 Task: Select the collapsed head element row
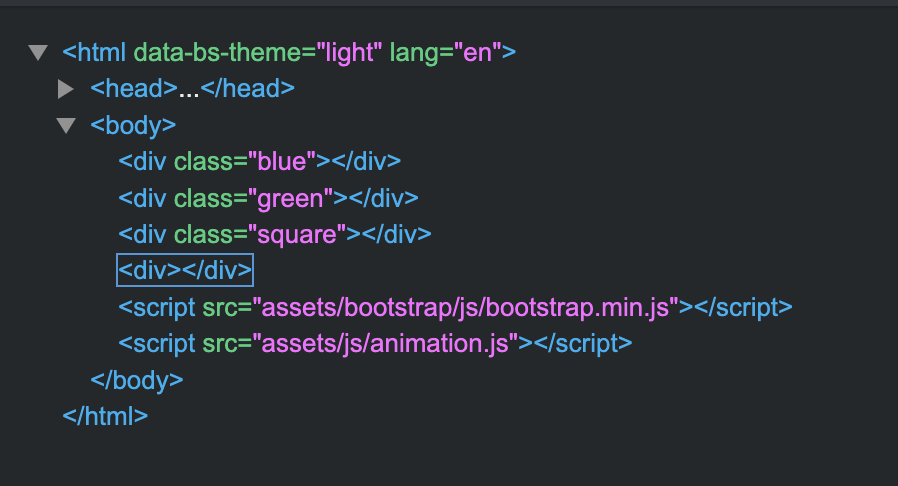[192, 89]
